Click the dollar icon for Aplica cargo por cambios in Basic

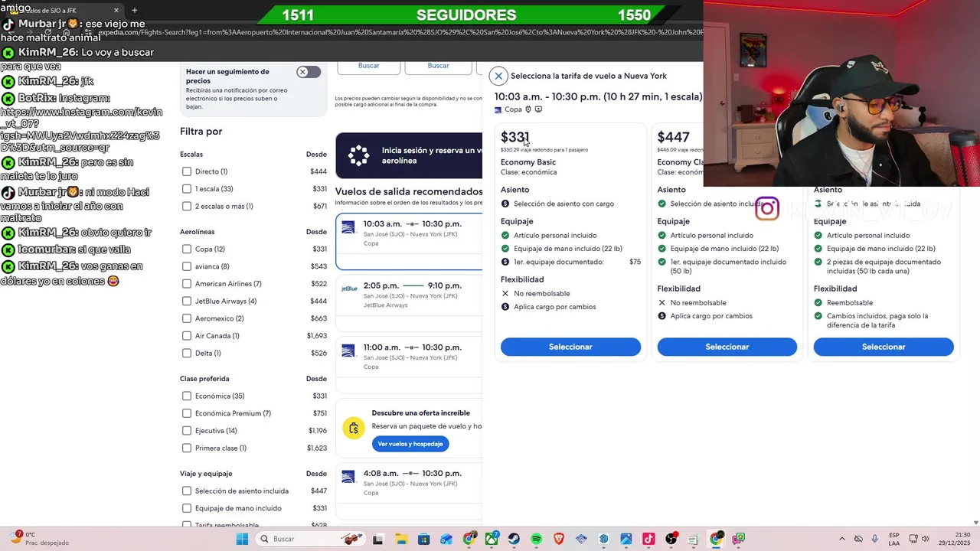click(x=505, y=307)
